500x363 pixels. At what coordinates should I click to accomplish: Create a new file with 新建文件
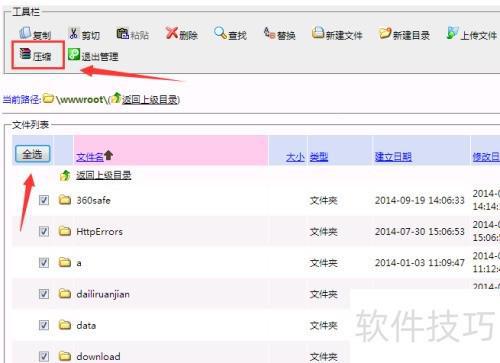pyautogui.click(x=337, y=34)
